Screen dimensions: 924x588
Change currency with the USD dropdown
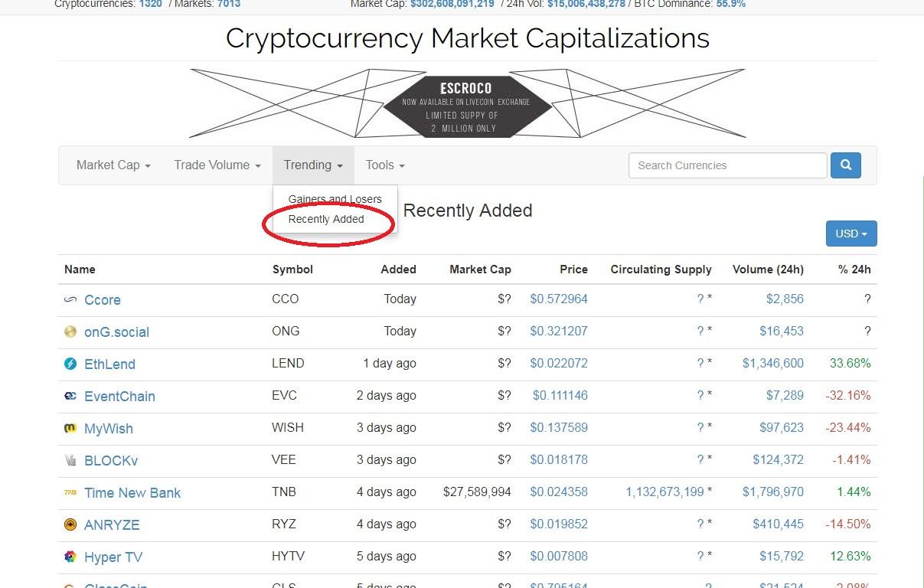[851, 234]
